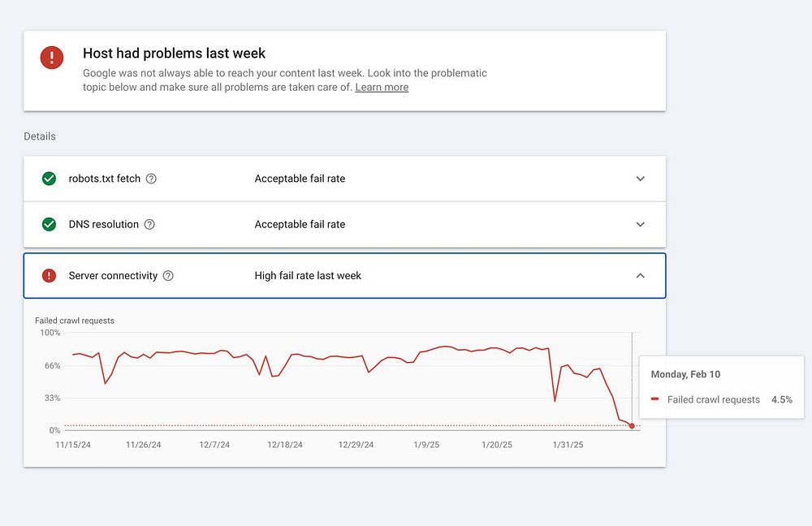The image size is (812, 526).
Task: Click the red data point marker on chart
Action: click(x=632, y=426)
